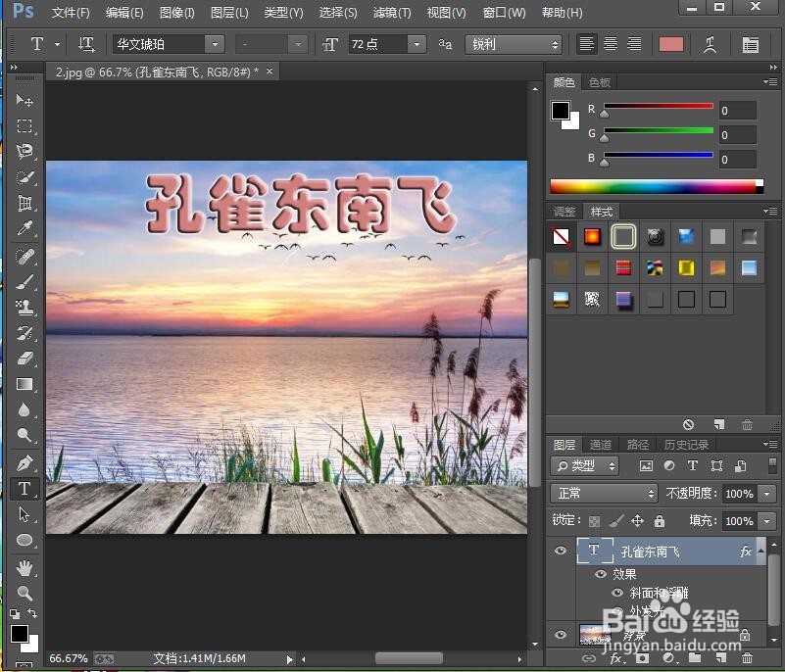The height and width of the screenshot is (672, 785).
Task: Switch to the 通道 panel tab
Action: (x=600, y=444)
